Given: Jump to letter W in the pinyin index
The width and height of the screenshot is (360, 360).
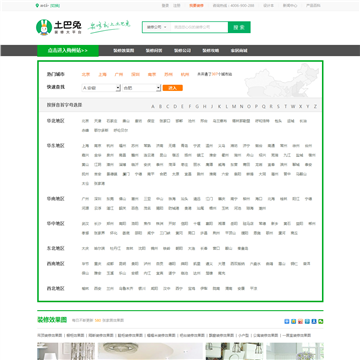Looking at the screenshot, I should pos(293,107).
